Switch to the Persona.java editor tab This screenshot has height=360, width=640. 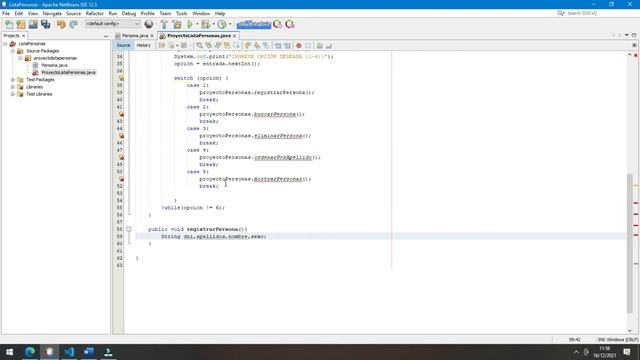(x=134, y=36)
